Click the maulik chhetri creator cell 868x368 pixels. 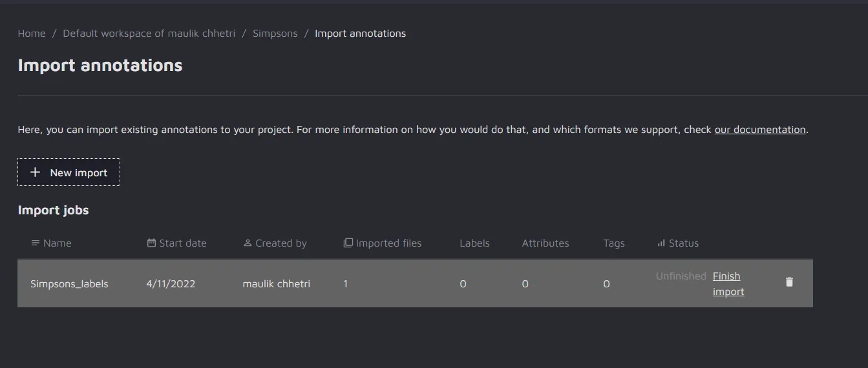click(x=276, y=284)
